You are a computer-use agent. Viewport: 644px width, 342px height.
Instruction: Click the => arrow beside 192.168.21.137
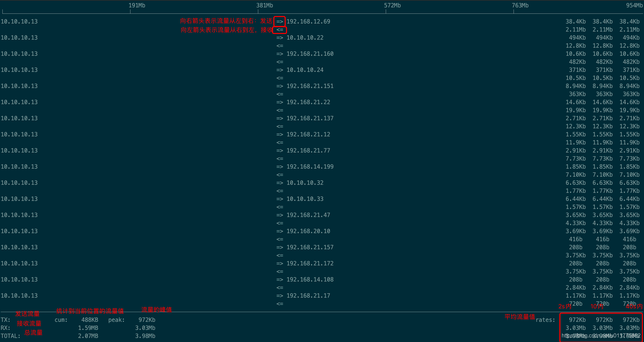click(280, 118)
